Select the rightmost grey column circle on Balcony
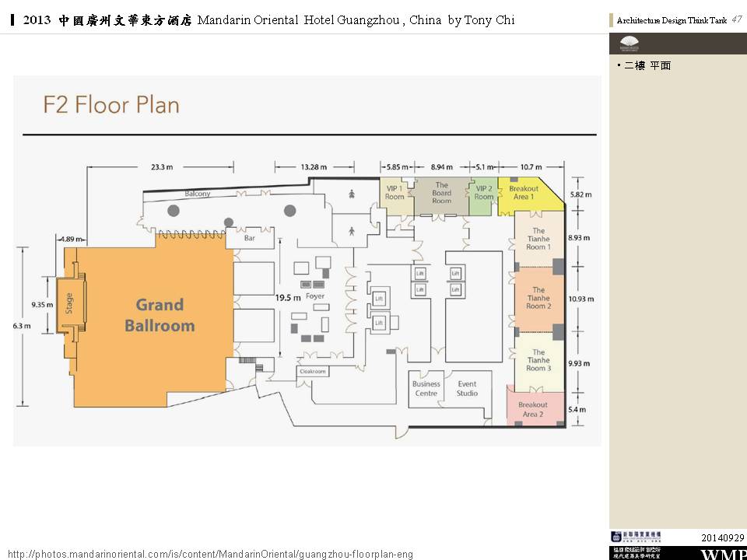The height and width of the screenshot is (560, 747). click(290, 210)
